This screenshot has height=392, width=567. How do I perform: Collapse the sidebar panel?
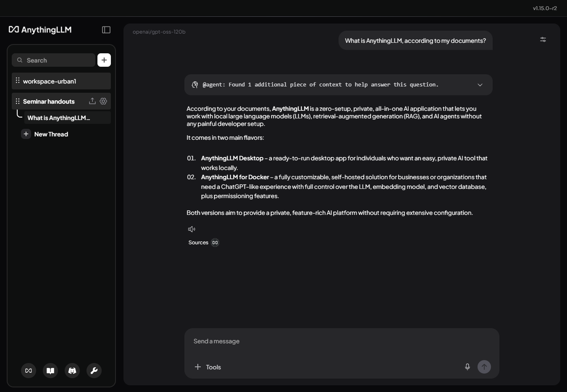tap(106, 30)
